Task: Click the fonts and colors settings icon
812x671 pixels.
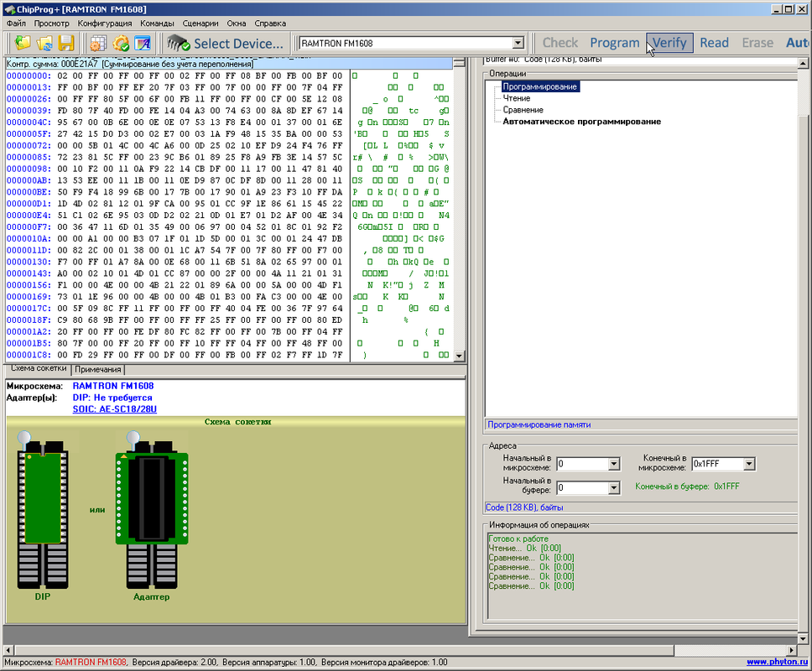Action: [x=143, y=43]
